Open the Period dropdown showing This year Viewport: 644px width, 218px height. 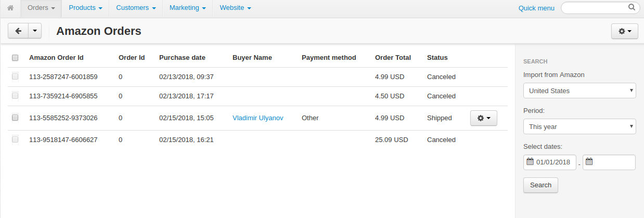(579, 126)
